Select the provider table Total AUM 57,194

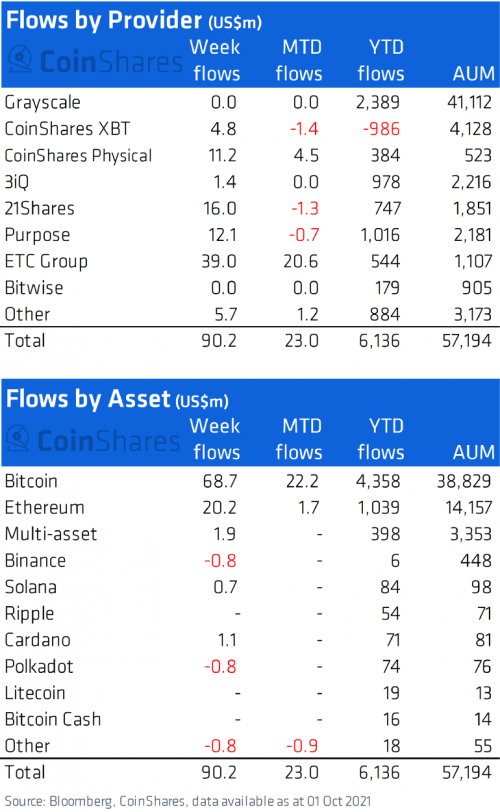pyautogui.click(x=467, y=341)
